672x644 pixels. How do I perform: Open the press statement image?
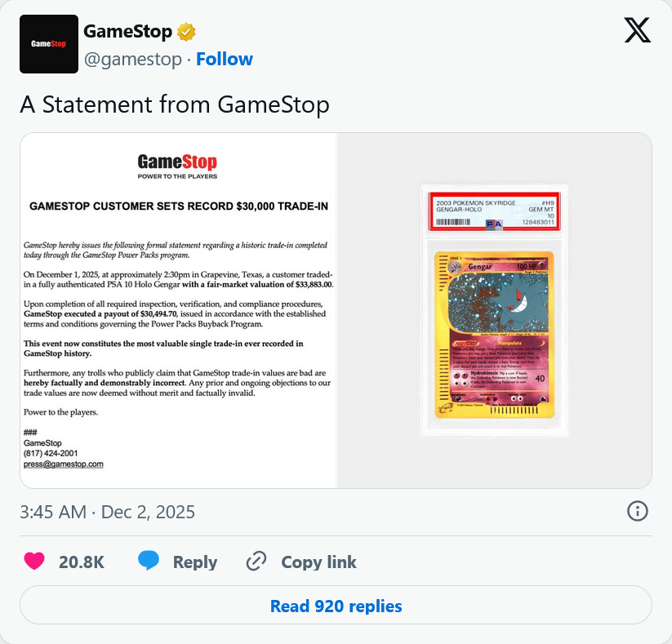pyautogui.click(x=178, y=311)
